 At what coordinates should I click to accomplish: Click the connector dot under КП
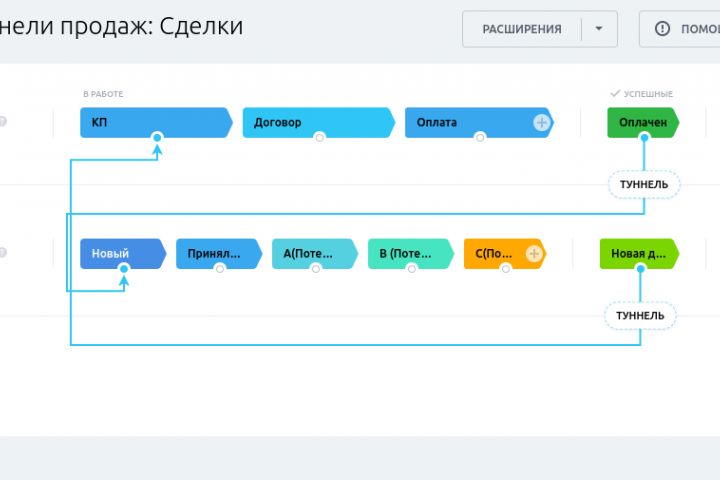click(x=157, y=137)
